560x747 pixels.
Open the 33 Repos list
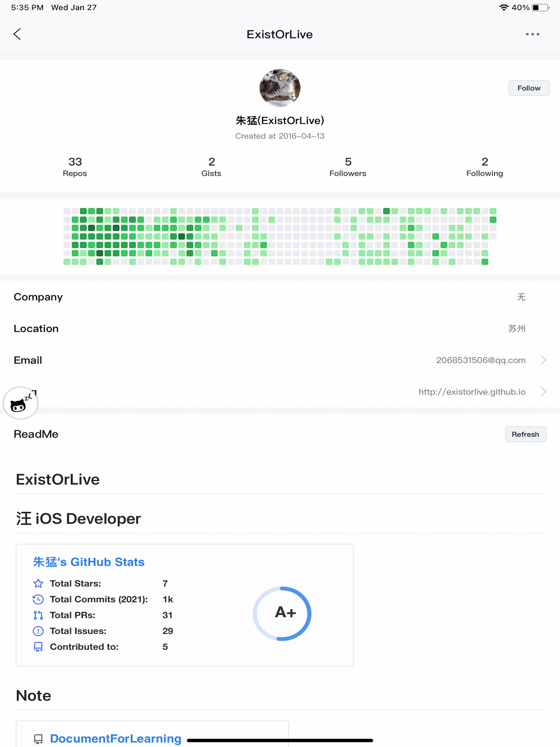coord(75,167)
